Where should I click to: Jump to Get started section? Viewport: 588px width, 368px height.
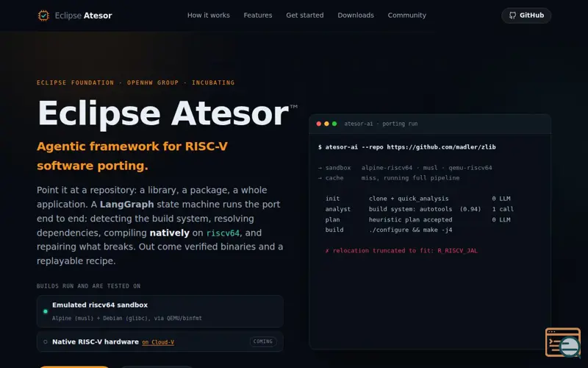click(x=305, y=15)
